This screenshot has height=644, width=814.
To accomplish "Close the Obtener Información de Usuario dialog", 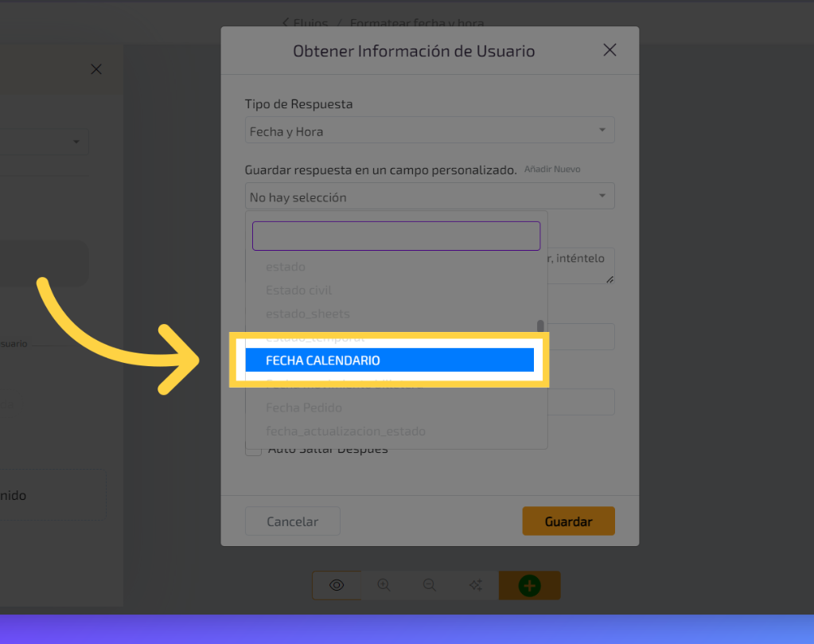I will (x=610, y=50).
